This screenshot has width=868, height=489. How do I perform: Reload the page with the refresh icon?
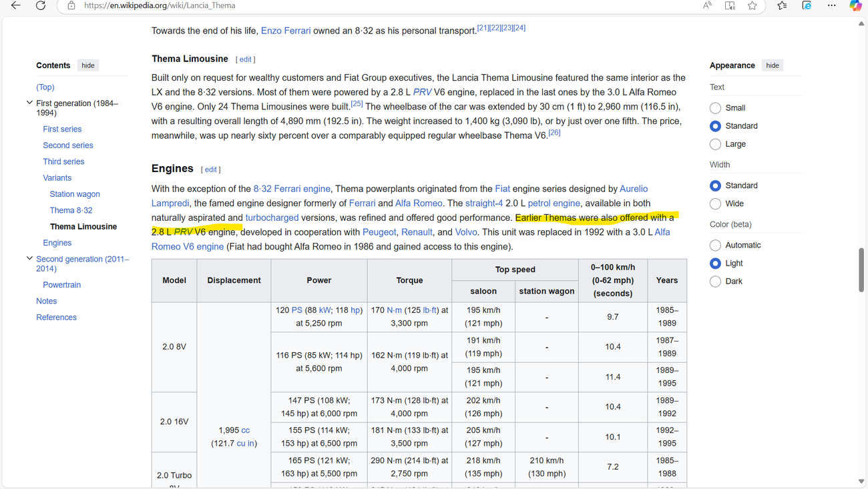pyautogui.click(x=41, y=5)
